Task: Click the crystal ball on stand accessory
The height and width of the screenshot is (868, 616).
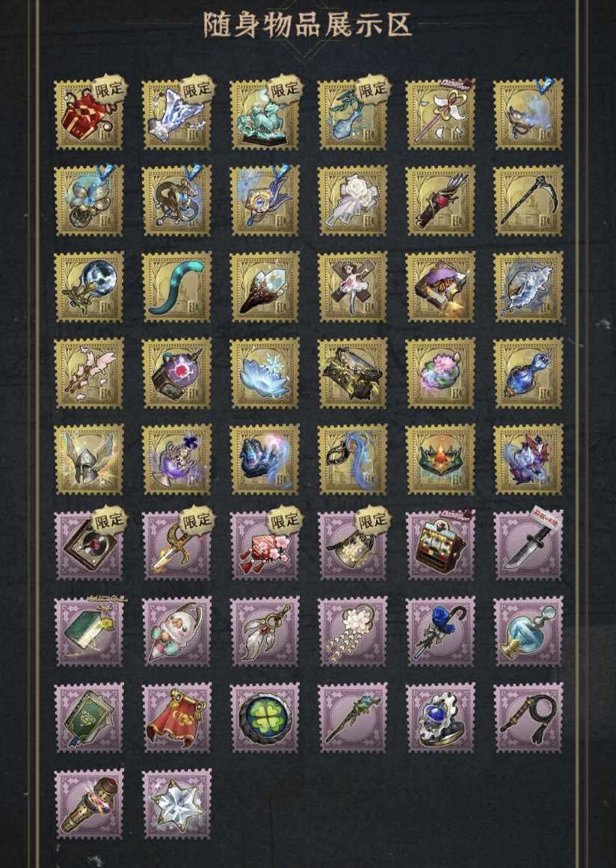Action: 89,287
